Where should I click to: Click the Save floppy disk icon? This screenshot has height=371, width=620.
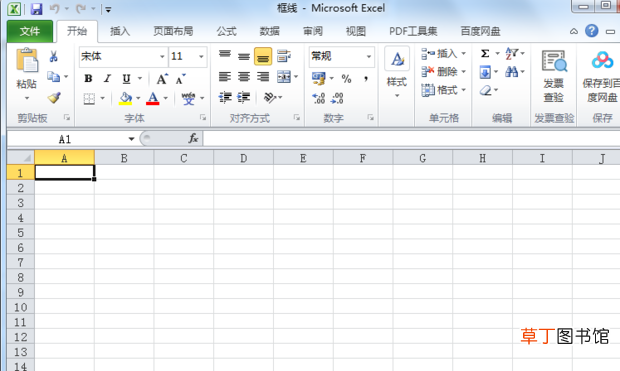[x=36, y=9]
